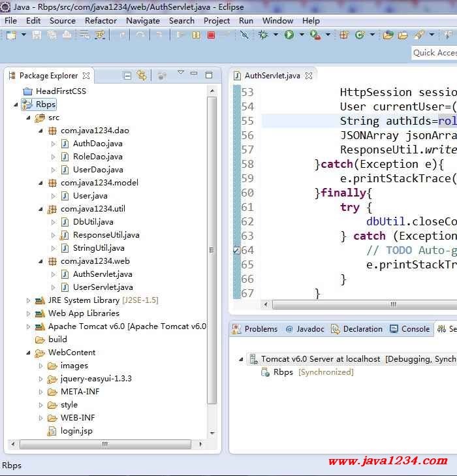This screenshot has height=476, width=457.
Task: Open the Refactor menu
Action: tap(101, 21)
